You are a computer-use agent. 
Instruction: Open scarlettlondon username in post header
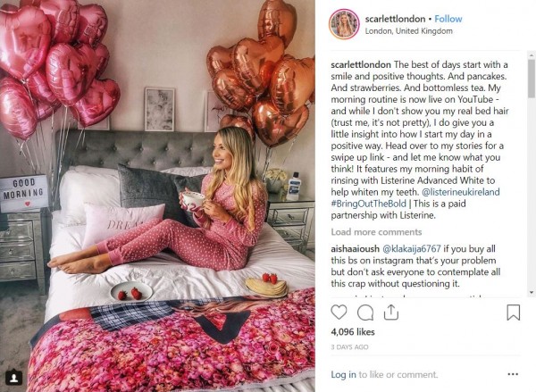(x=395, y=19)
